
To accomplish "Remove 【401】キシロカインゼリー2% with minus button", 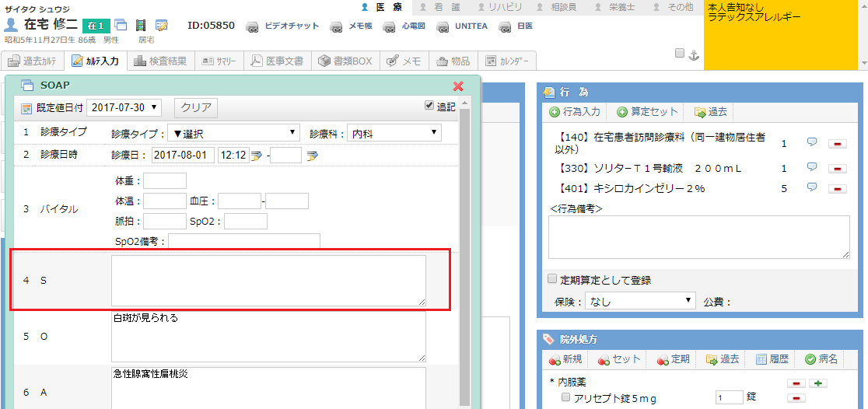I will tap(838, 189).
